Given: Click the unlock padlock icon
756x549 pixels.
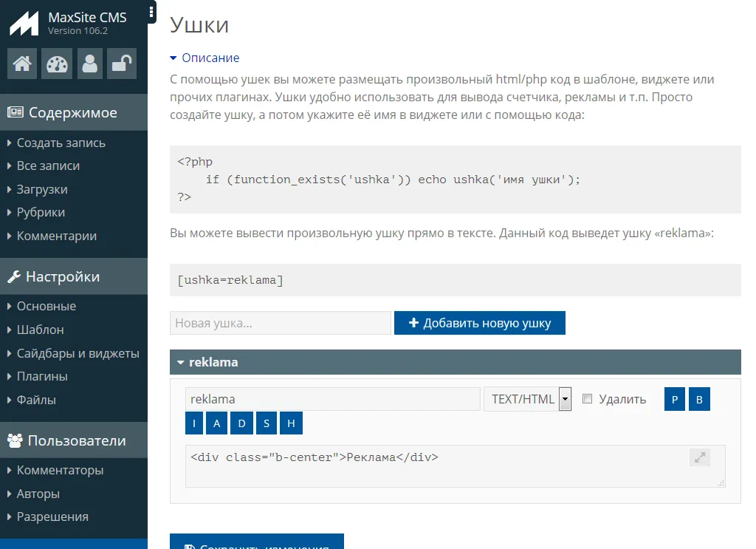Looking at the screenshot, I should click(x=122, y=64).
